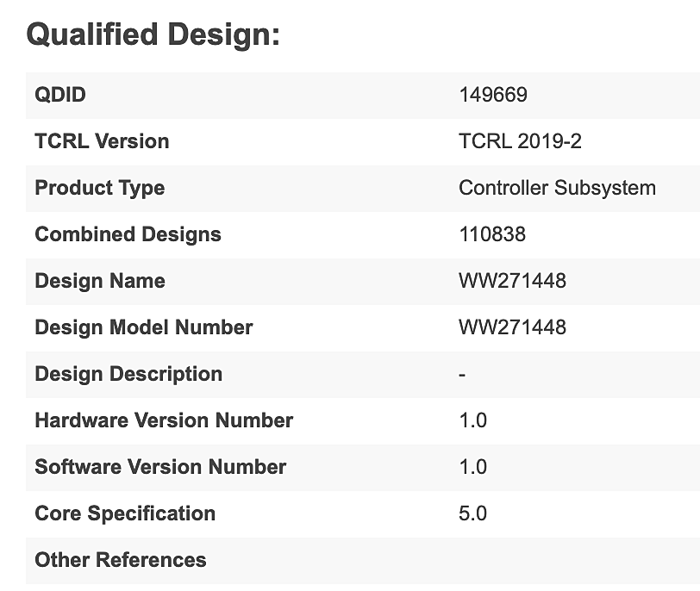Click the Hardware Version Number value 1.0
The width and height of the screenshot is (700, 591).
(472, 420)
